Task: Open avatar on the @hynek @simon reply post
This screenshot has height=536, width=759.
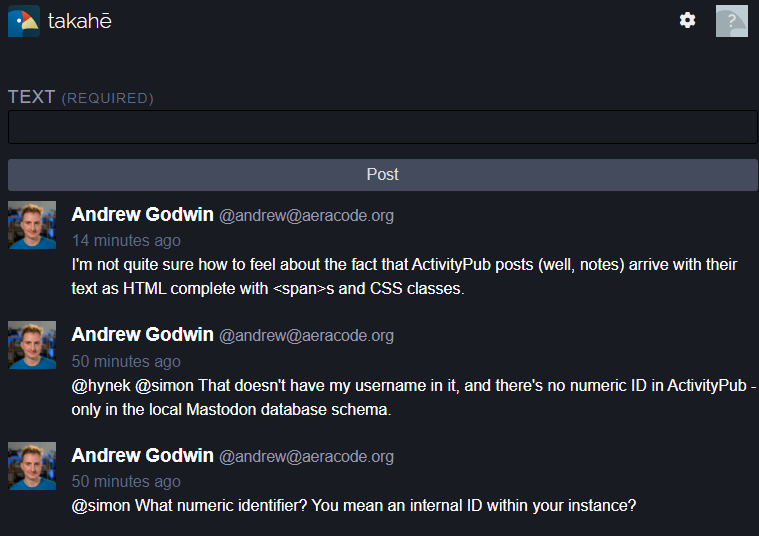Action: tap(32, 345)
